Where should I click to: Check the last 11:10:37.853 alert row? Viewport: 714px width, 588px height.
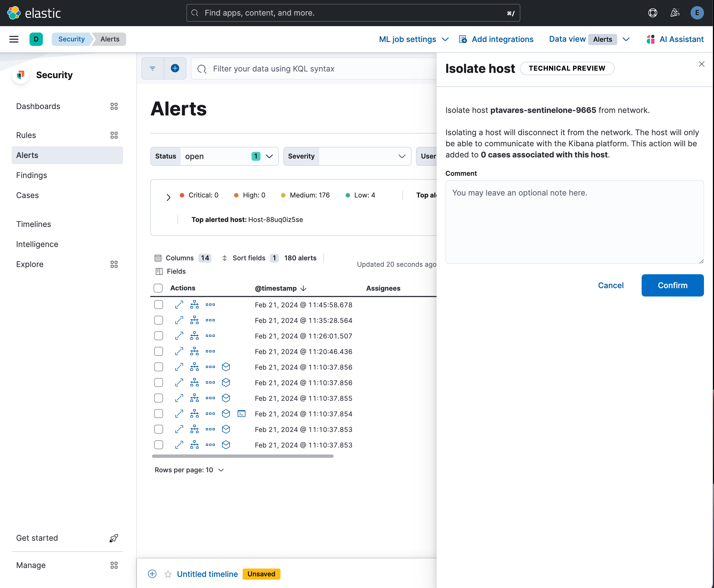(158, 445)
